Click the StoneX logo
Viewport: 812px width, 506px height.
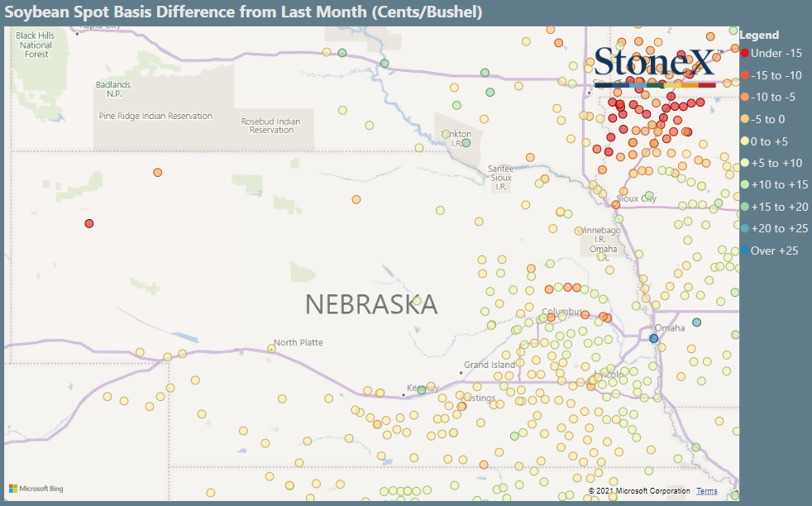point(658,67)
